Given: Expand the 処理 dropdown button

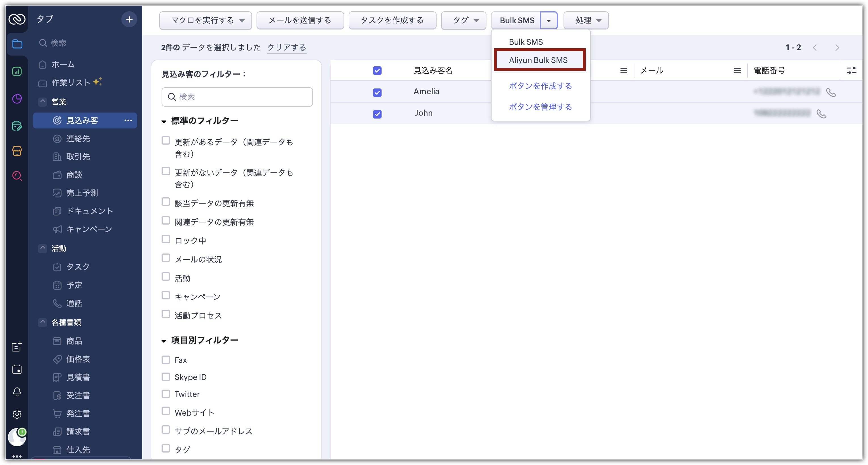Looking at the screenshot, I should (586, 20).
